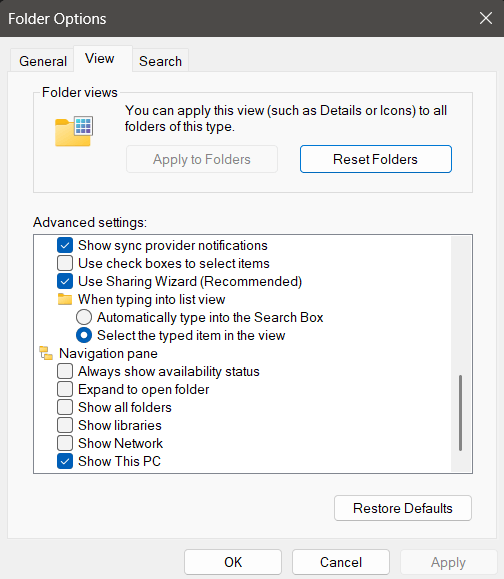504x579 pixels.
Task: Enable Show libraries in navigation pane
Action: pos(65,425)
